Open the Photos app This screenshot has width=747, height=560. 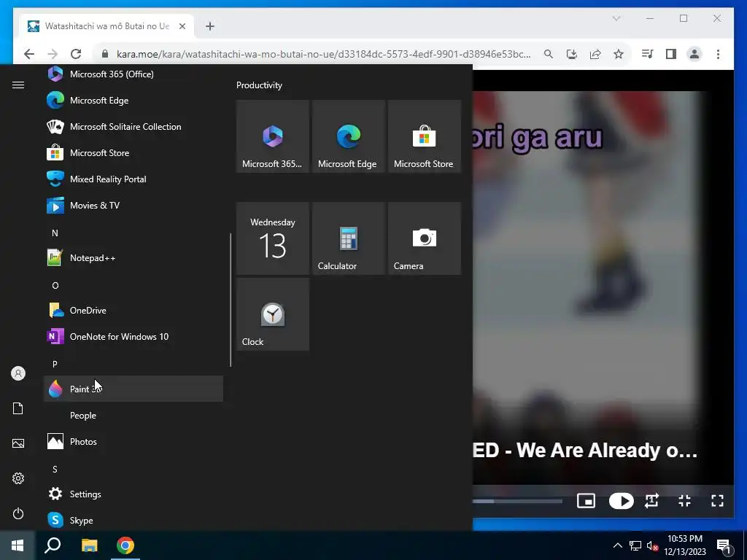(133, 441)
